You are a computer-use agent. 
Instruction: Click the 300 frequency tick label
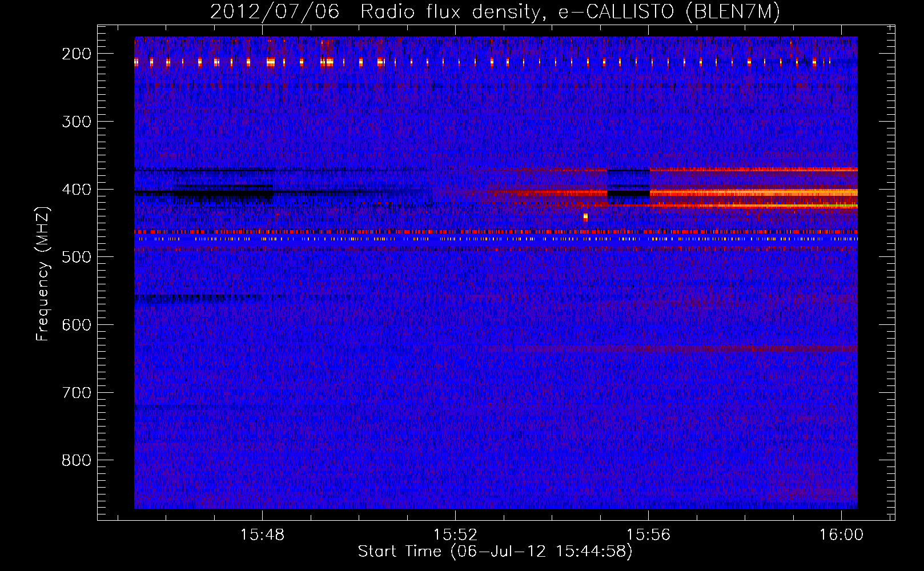[77, 122]
